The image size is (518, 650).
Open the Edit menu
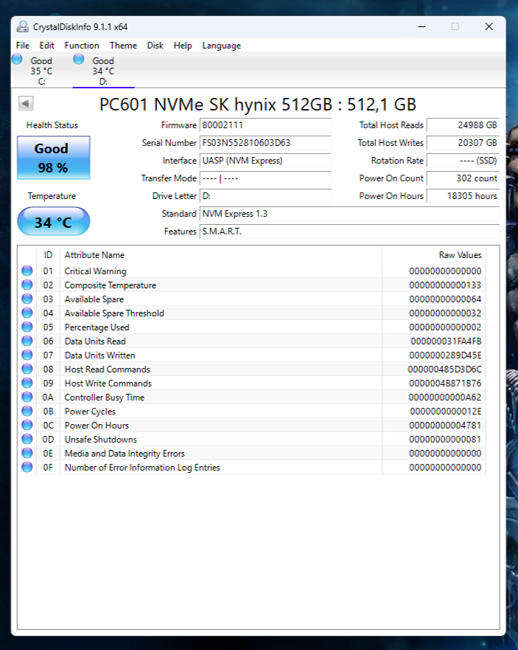click(47, 46)
